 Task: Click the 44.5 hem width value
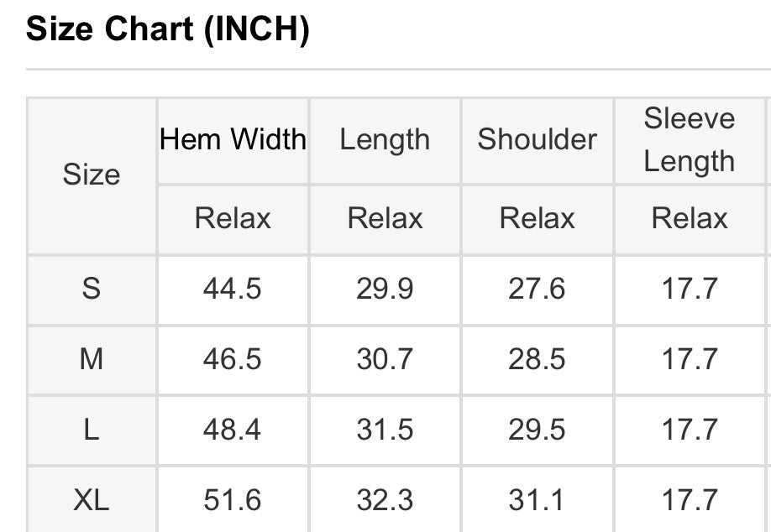(233, 289)
